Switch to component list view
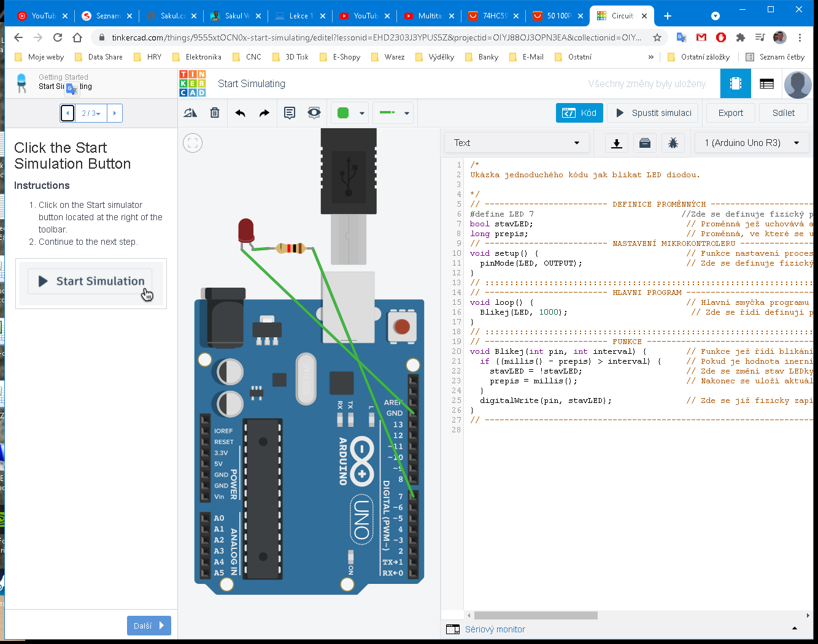This screenshot has width=818, height=644. coord(766,84)
